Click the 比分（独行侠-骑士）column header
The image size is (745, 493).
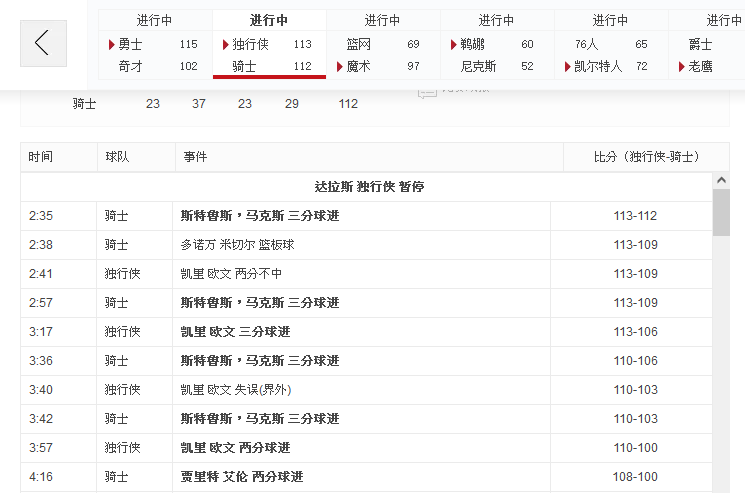646,157
